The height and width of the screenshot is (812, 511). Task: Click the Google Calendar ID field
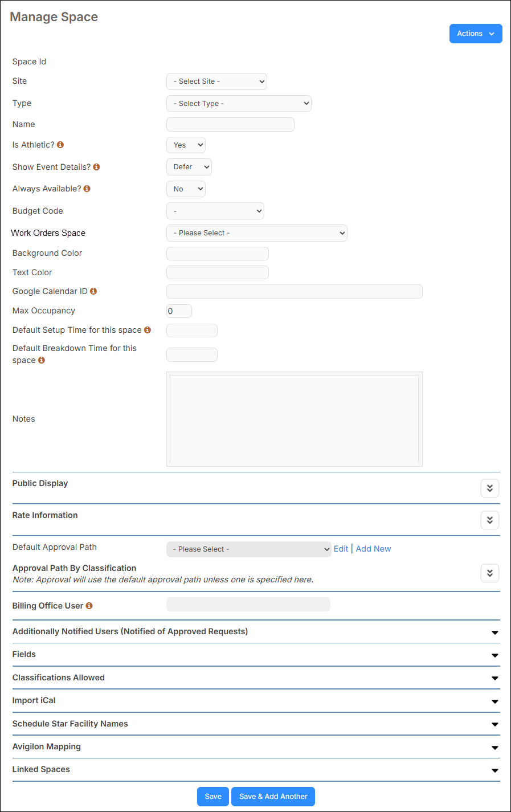(295, 292)
